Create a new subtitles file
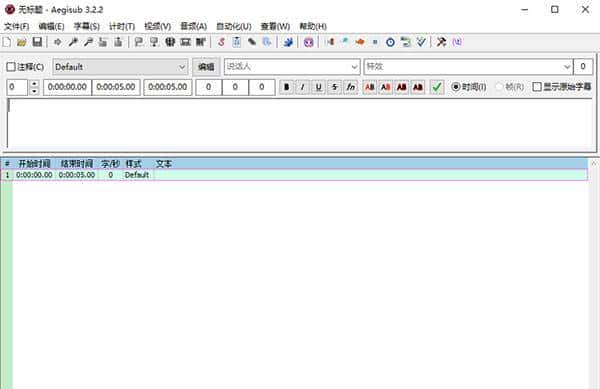This screenshot has height=389, width=600. click(7, 42)
